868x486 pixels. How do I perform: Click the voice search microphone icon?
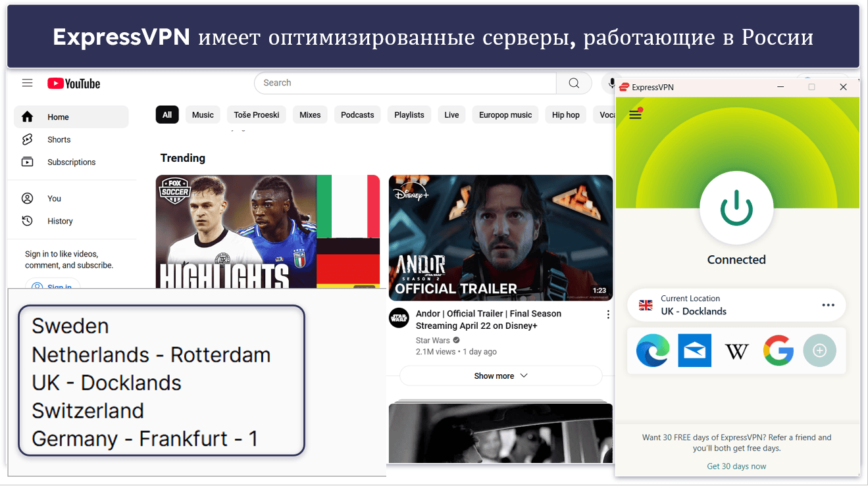611,83
